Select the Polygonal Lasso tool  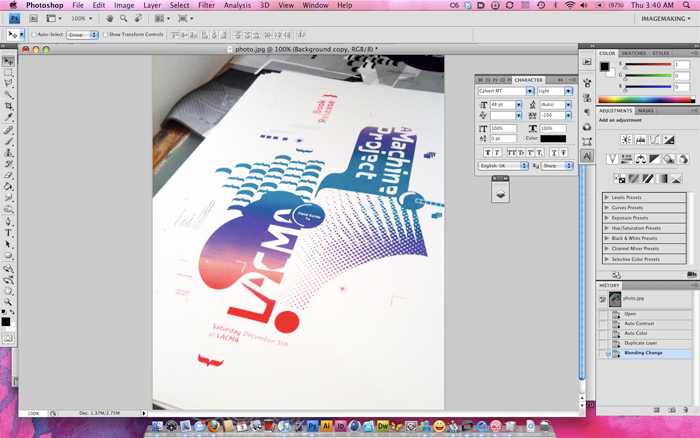(x=8, y=83)
